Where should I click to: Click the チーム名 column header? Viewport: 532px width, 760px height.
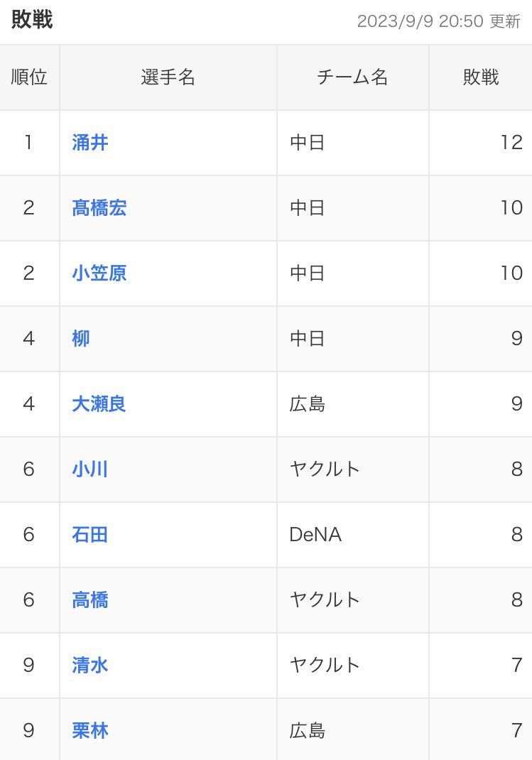pyautogui.click(x=353, y=77)
